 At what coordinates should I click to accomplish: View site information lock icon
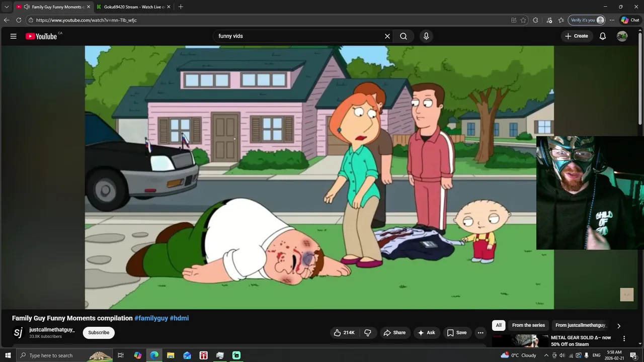(x=31, y=20)
